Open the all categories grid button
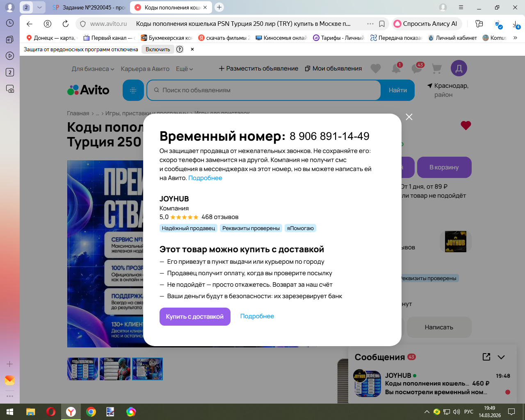 coord(133,90)
